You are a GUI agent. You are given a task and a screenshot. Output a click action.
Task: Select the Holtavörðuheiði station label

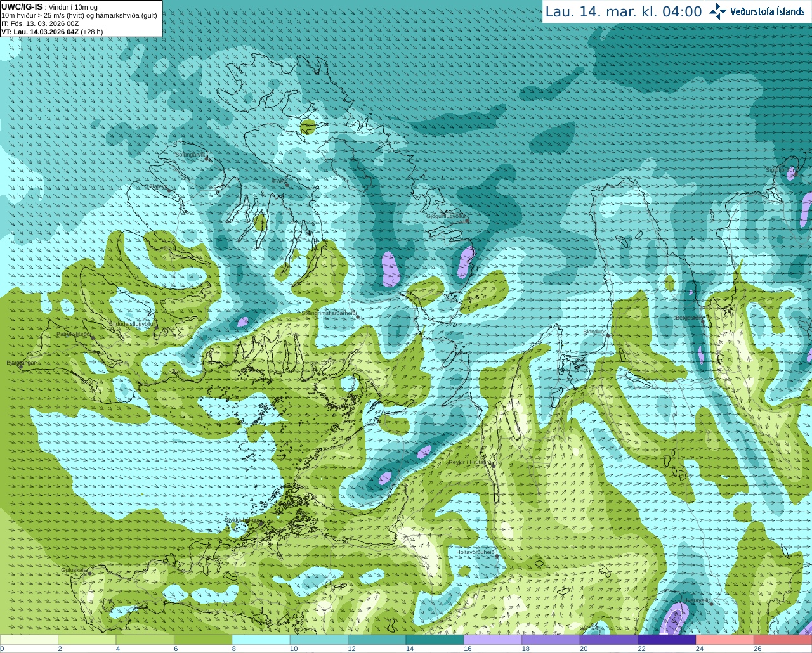(x=476, y=552)
